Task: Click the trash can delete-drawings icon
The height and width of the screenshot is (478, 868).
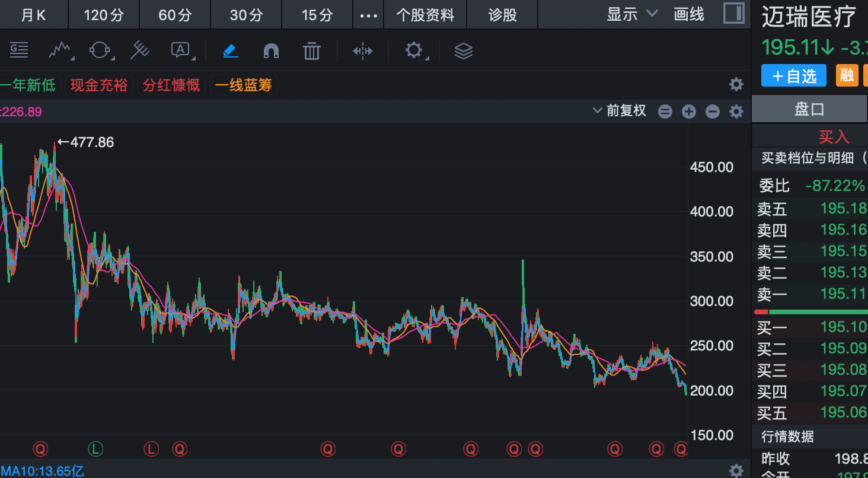Action: (311, 51)
